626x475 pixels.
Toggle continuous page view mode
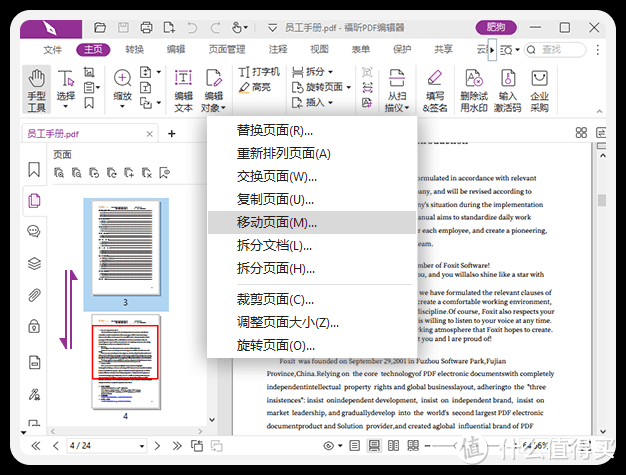374,445
